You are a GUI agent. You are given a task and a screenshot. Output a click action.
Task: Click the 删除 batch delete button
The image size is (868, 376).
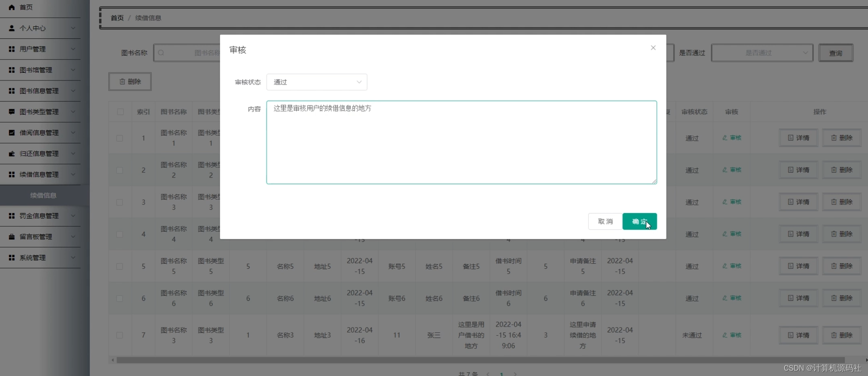(130, 82)
